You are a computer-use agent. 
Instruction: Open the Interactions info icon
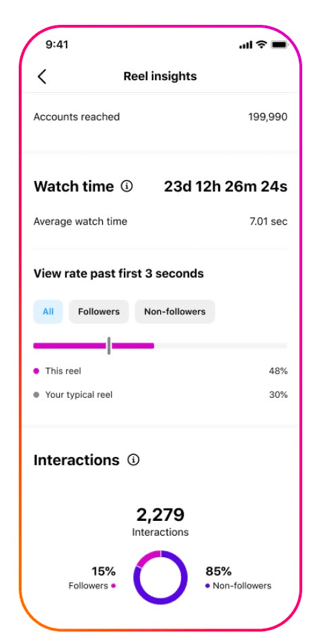point(133,460)
